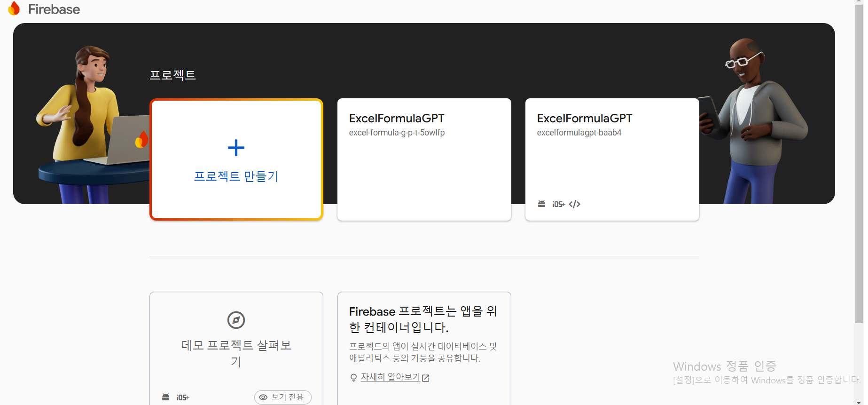The image size is (868, 405).
Task: Click the lightbulb icon beside 자세히 알아보기
Action: point(353,377)
